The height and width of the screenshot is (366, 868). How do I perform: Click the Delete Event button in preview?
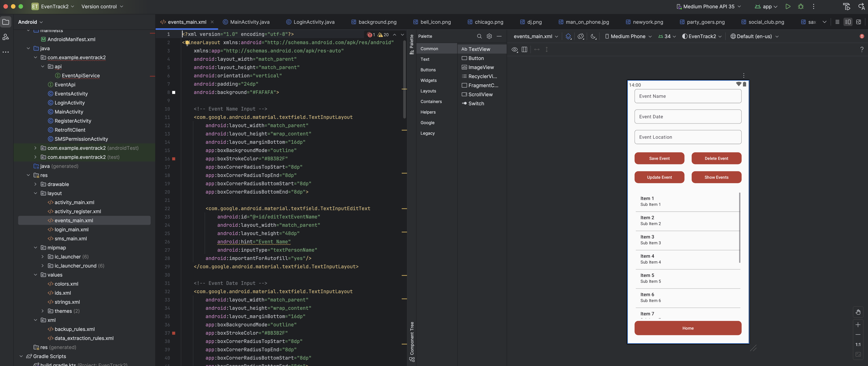[x=716, y=158]
